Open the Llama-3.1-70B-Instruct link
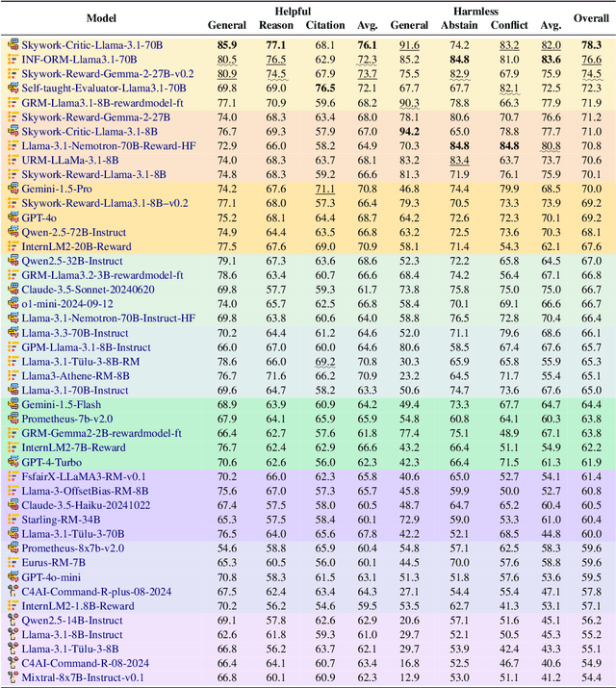The width and height of the screenshot is (616, 688). [x=75, y=390]
